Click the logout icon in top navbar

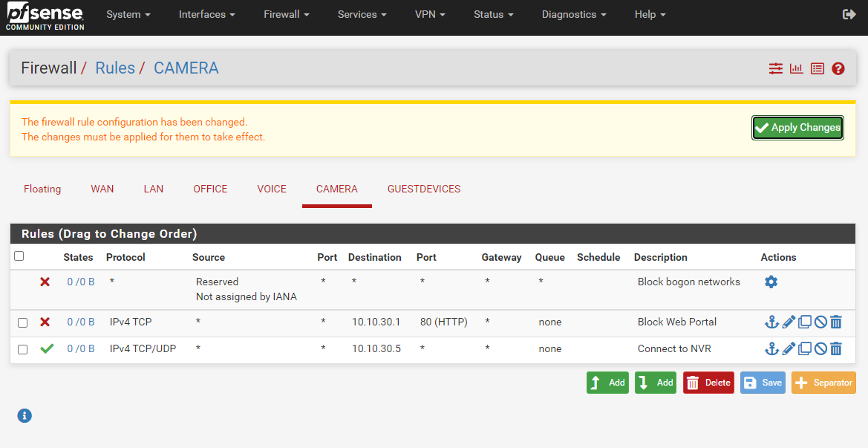pos(849,15)
